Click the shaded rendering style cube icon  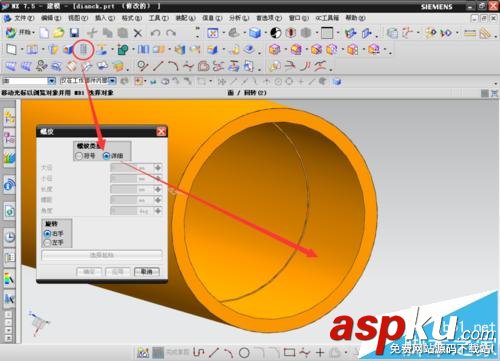pos(255,33)
